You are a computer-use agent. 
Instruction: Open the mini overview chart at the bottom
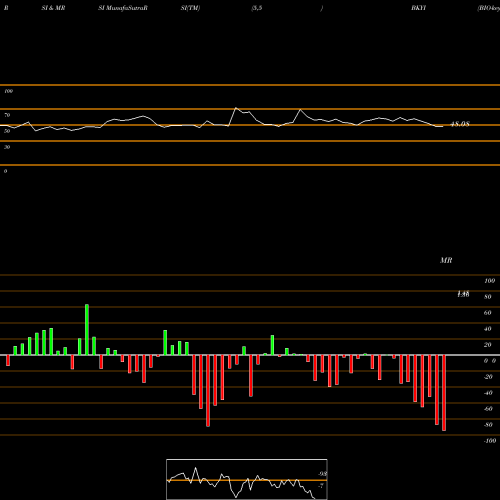coord(247,479)
